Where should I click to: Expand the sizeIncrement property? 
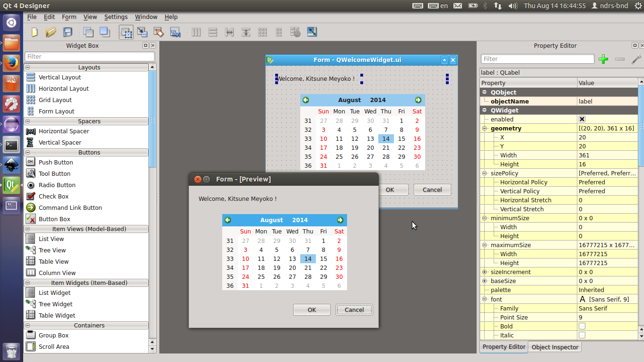[x=484, y=272]
